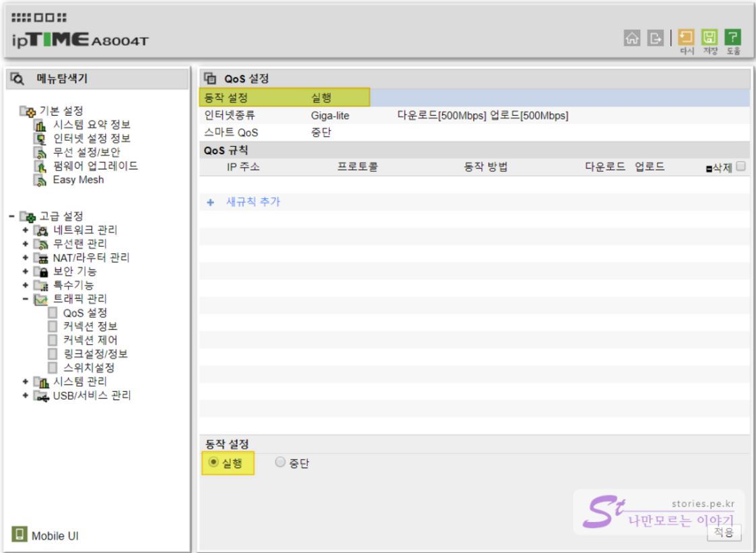Click the plus icon for 새규칙 추가
Image resolution: width=756 pixels, height=553 pixels.
(210, 202)
